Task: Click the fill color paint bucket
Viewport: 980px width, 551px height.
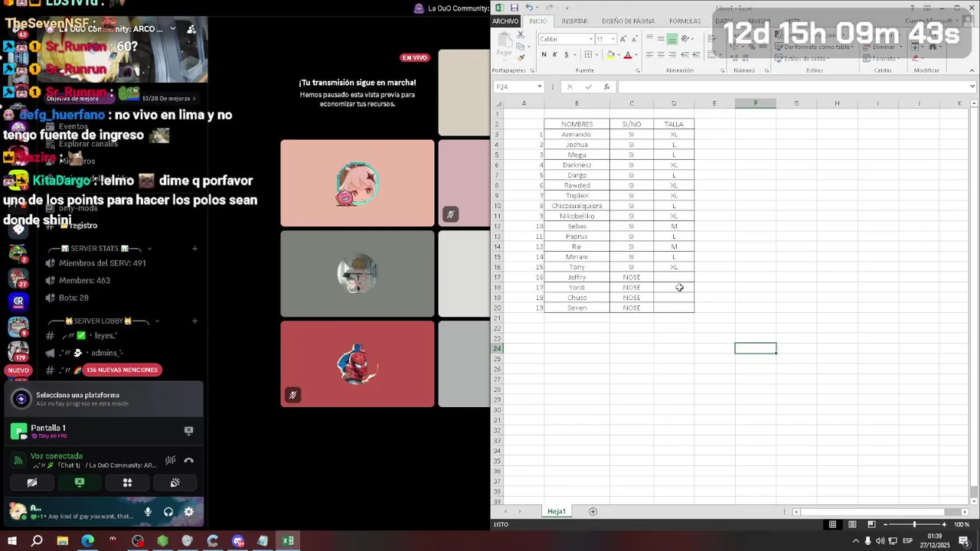Action: [x=610, y=54]
